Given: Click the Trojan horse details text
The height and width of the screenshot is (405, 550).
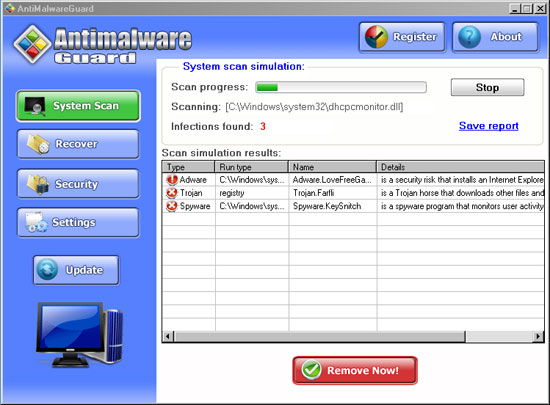Looking at the screenshot, I should click(462, 193).
